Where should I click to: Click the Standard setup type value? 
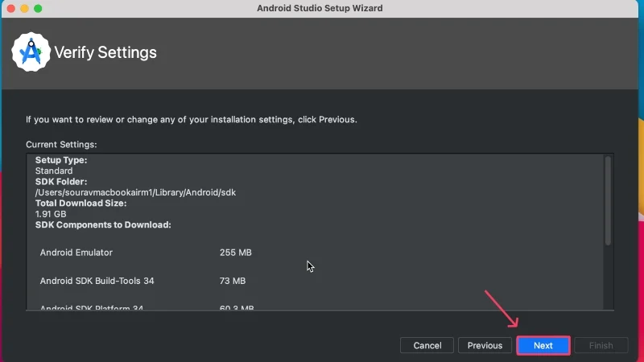(54, 171)
